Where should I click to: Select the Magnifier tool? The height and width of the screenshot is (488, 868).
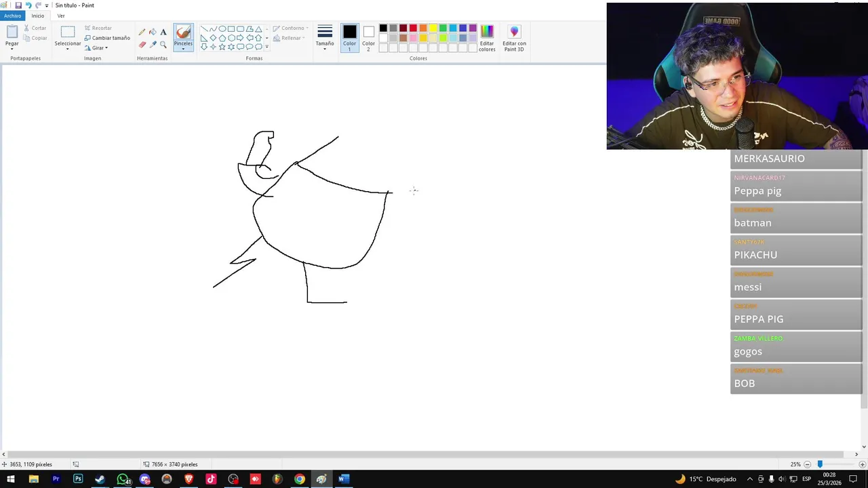pos(163,45)
